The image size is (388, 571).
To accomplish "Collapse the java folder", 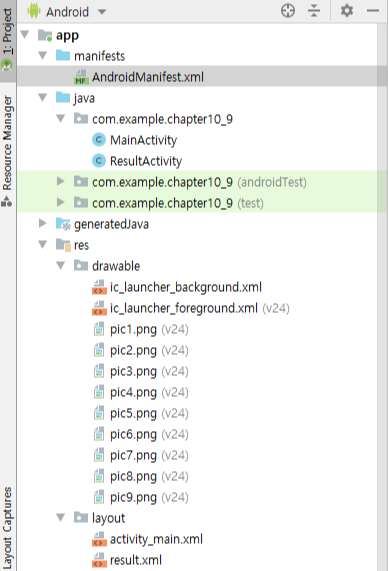I will pos(43,98).
